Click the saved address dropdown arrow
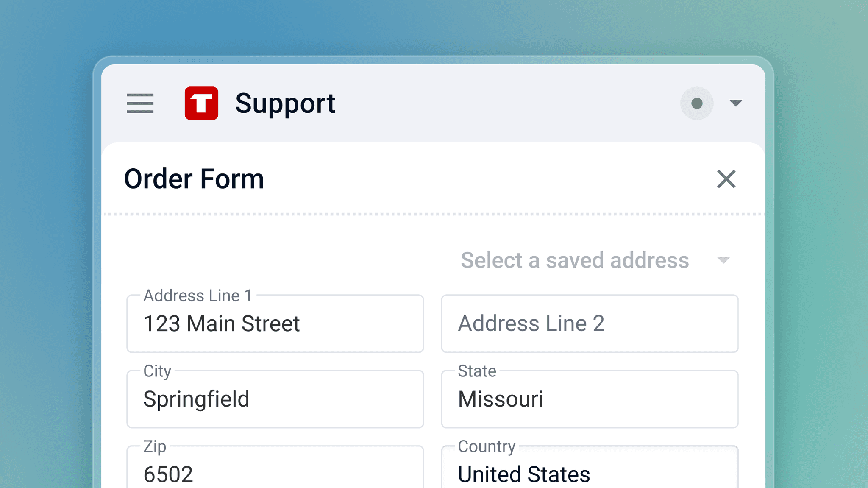 point(723,260)
